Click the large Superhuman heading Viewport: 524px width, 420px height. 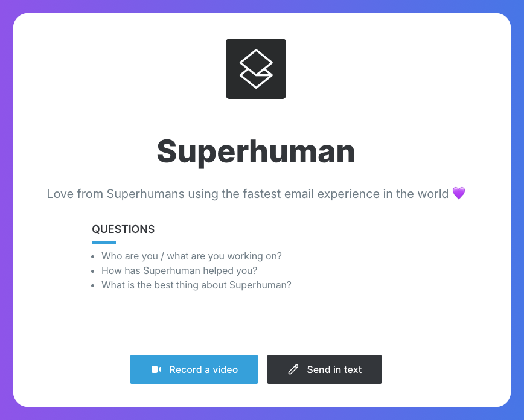click(256, 151)
